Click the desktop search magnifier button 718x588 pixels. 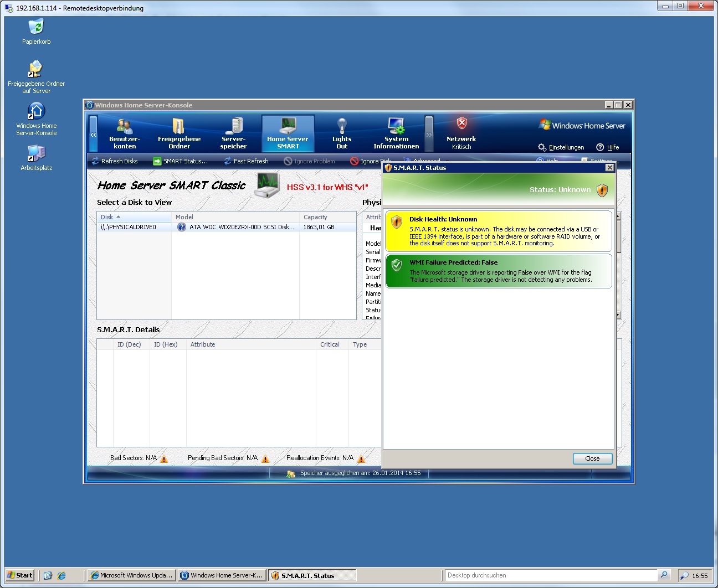(664, 575)
